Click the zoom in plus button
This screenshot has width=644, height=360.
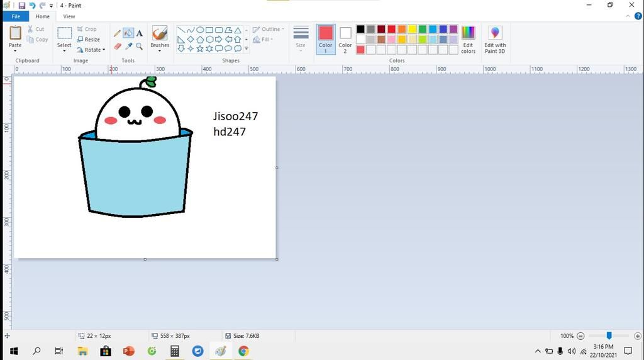(638, 335)
